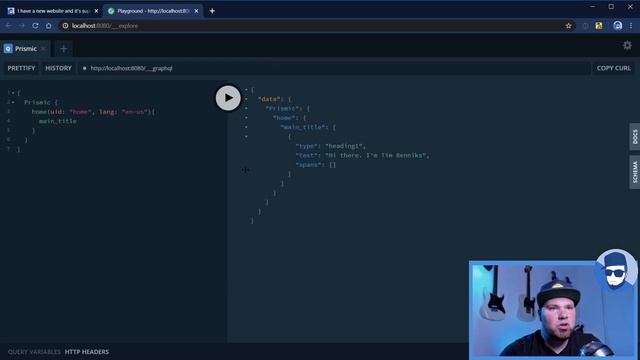Edit the GraphQL endpoint URL field
The width and height of the screenshot is (640, 360).
(x=335, y=68)
